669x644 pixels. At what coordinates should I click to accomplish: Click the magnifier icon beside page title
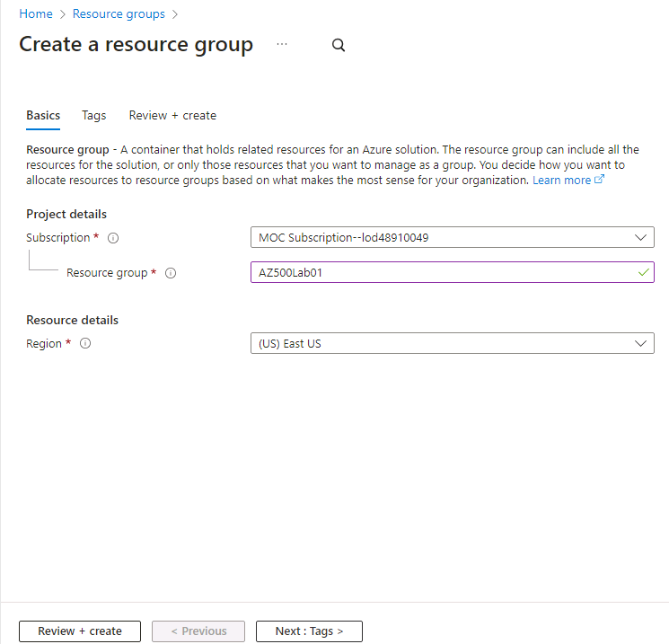pyautogui.click(x=339, y=46)
